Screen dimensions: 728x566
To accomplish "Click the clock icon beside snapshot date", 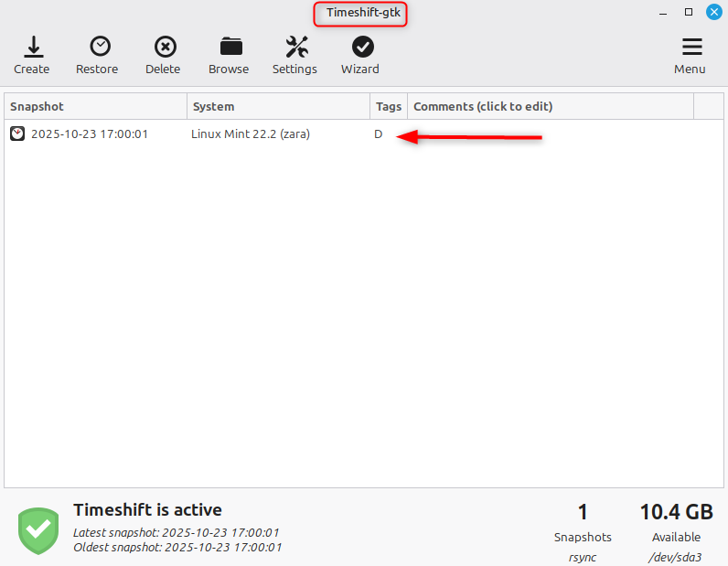I will tap(17, 134).
